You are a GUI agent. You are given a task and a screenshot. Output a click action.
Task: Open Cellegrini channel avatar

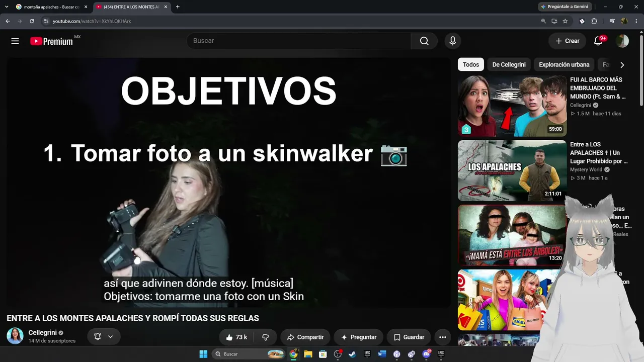[x=15, y=336]
